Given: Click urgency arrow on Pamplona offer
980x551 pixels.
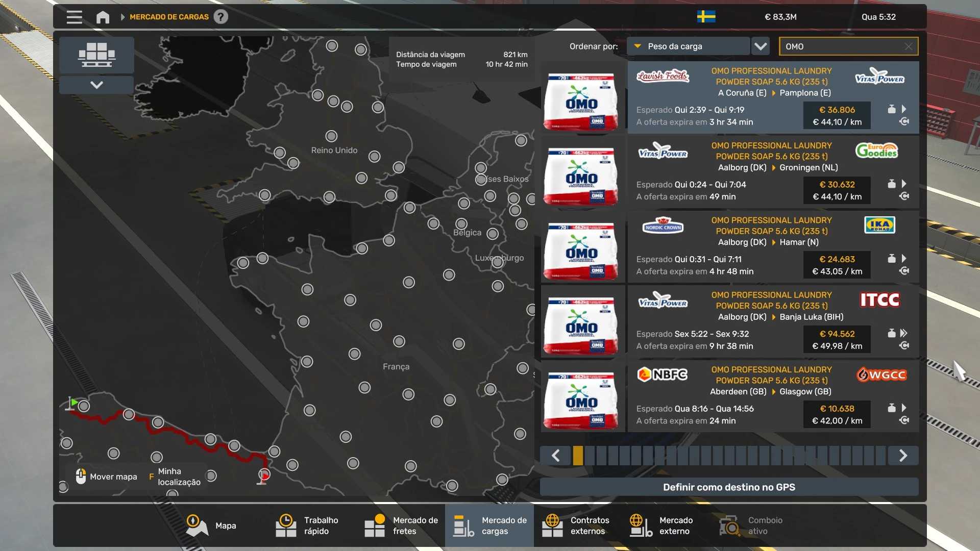Looking at the screenshot, I should [x=904, y=109].
